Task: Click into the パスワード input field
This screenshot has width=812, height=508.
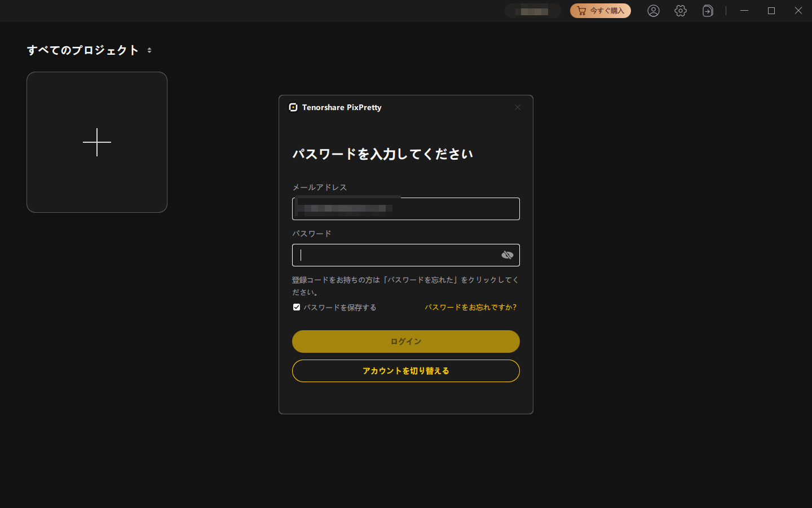Action: [395, 255]
